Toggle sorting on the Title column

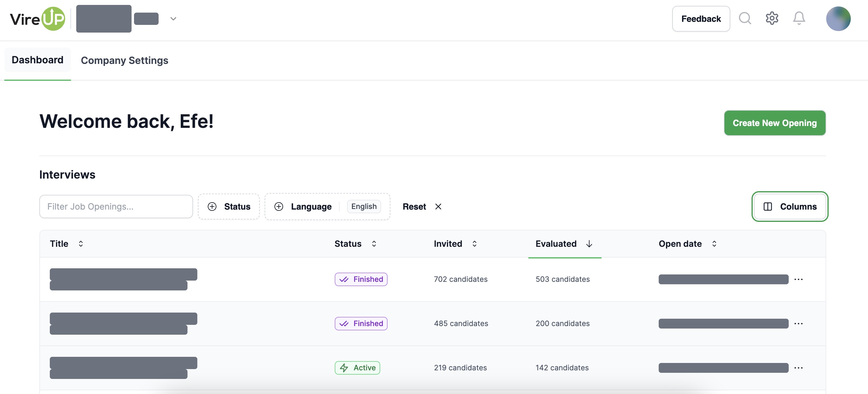pyautogui.click(x=81, y=243)
